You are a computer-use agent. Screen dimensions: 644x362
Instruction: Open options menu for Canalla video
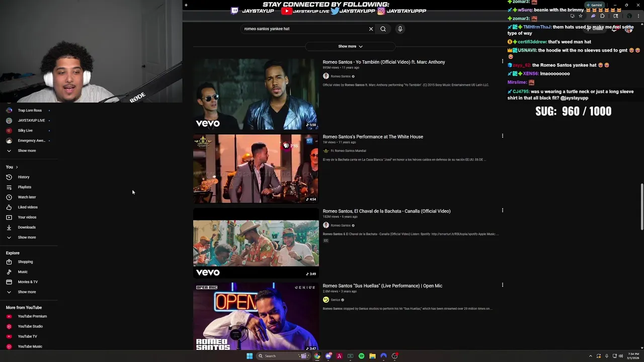point(502,210)
